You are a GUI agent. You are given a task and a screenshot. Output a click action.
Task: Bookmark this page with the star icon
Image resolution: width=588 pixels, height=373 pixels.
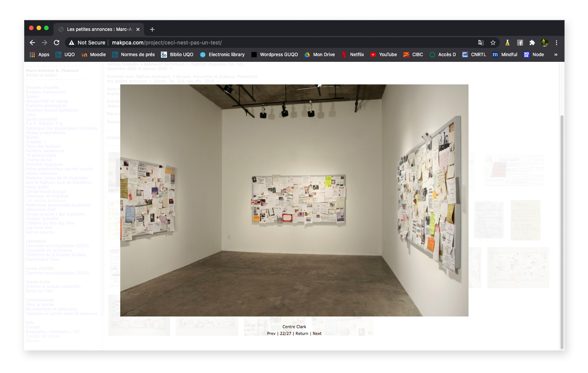coord(493,43)
